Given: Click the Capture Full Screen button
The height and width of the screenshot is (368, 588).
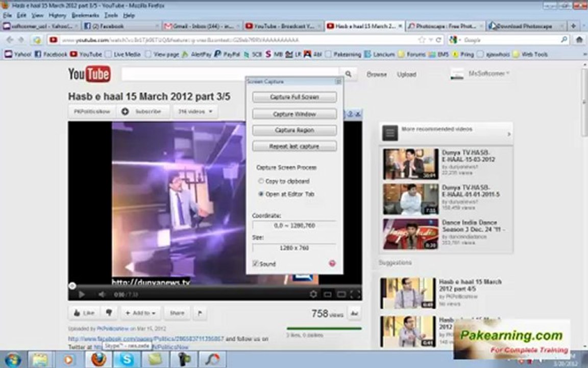Looking at the screenshot, I should 295,97.
